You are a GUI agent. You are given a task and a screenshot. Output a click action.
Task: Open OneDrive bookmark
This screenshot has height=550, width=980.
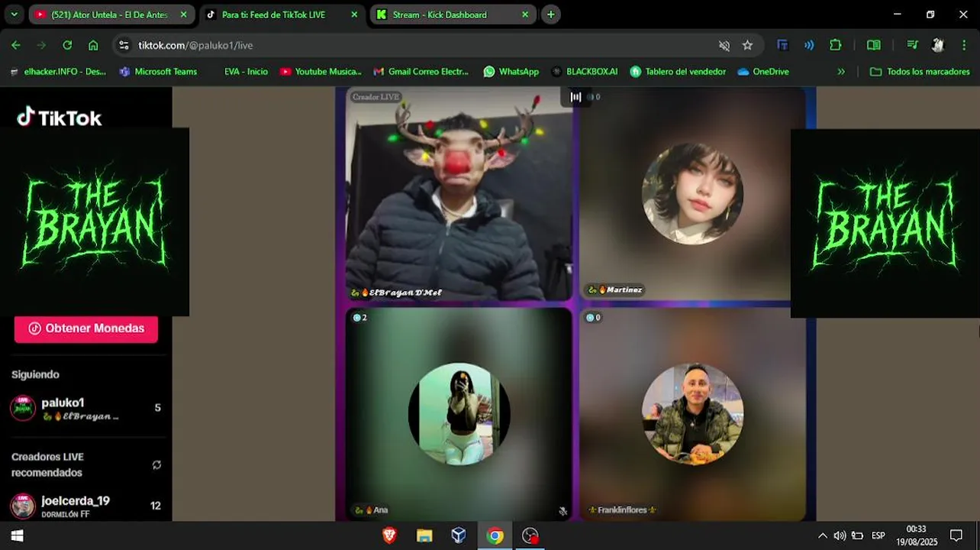point(763,72)
